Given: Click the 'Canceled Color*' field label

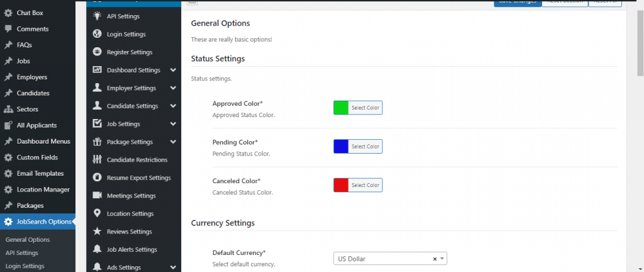Looking at the screenshot, I should point(236,181).
